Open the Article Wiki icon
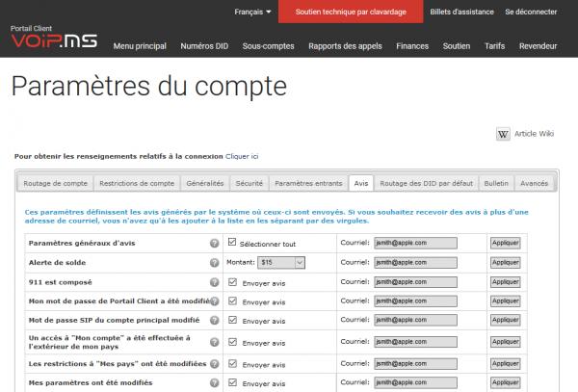Image resolution: width=578 pixels, height=392 pixels. pyautogui.click(x=503, y=134)
